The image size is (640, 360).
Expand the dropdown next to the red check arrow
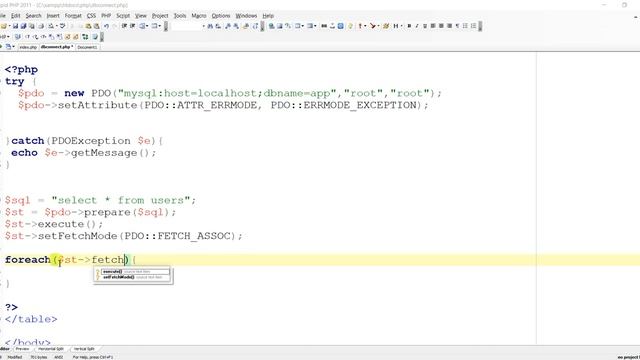tap(379, 26)
